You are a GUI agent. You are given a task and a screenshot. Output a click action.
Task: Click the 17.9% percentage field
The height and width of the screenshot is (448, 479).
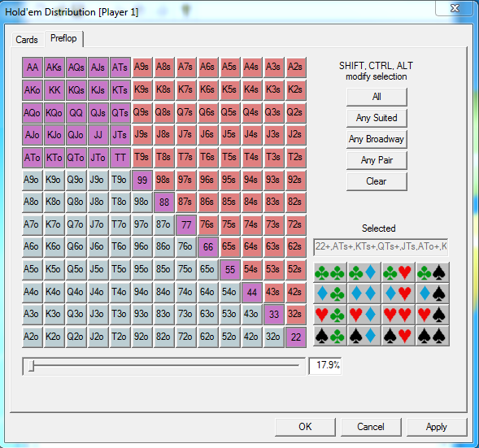[x=325, y=365]
